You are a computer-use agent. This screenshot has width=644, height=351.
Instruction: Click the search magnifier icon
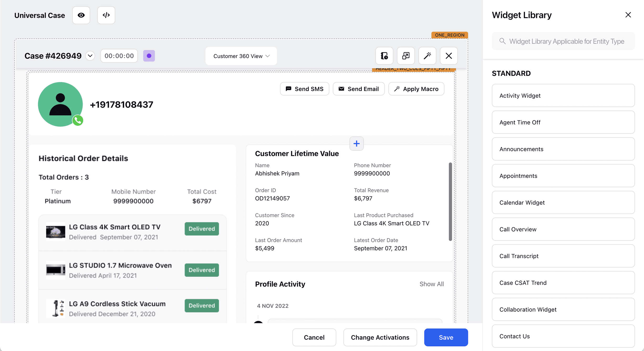pyautogui.click(x=502, y=41)
